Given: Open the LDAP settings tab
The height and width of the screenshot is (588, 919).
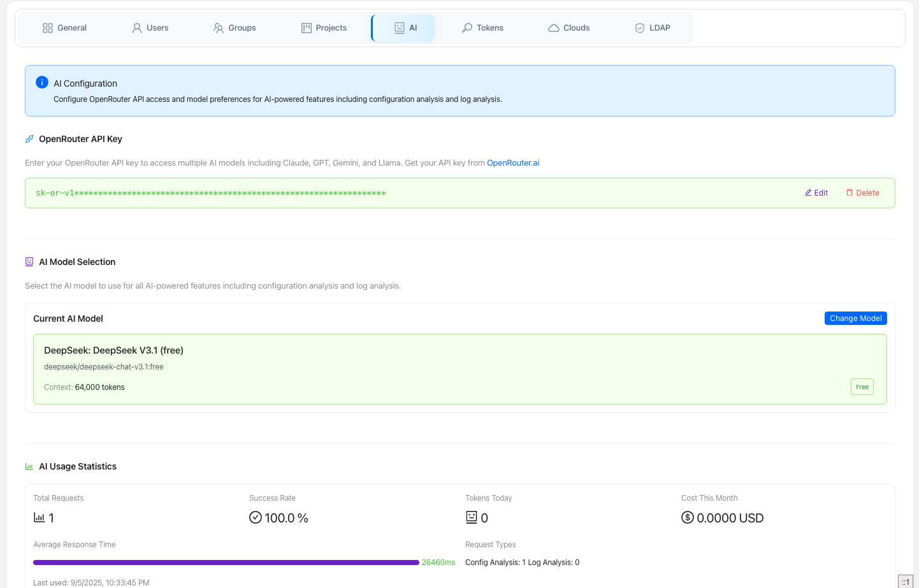Looking at the screenshot, I should click(653, 28).
